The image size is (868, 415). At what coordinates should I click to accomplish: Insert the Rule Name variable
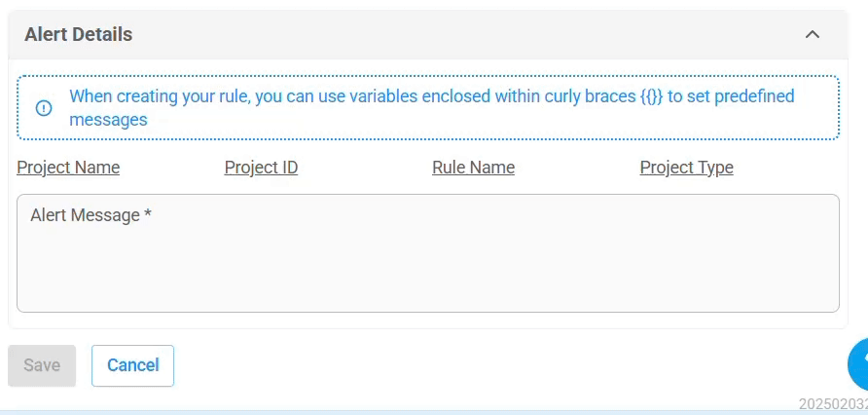tap(473, 168)
